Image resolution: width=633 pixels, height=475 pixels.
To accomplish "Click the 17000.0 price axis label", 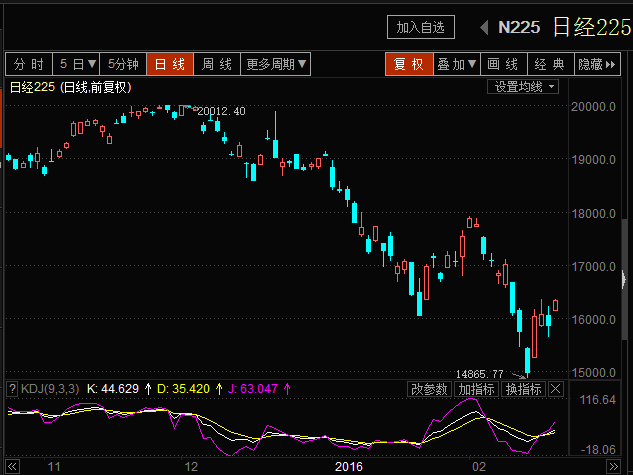I will pos(593,267).
